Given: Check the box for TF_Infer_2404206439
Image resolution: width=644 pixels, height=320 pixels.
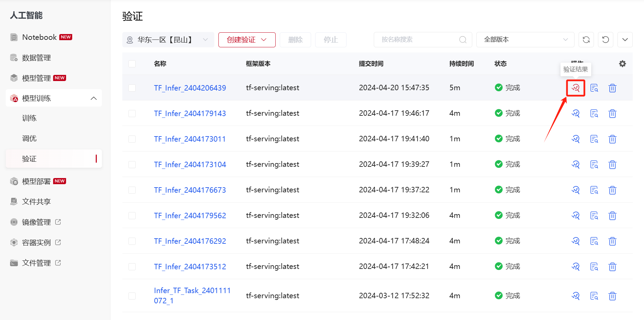Looking at the screenshot, I should point(132,88).
